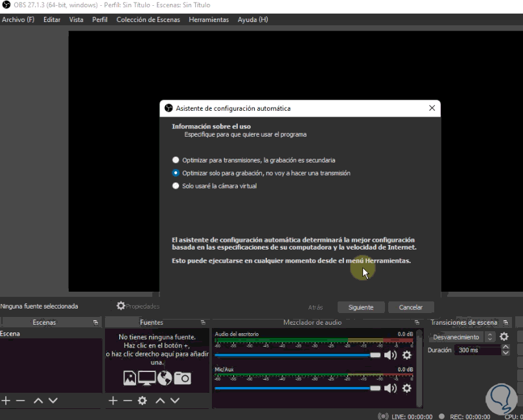Open Desvanecimiento transition dropdown

coord(461,337)
